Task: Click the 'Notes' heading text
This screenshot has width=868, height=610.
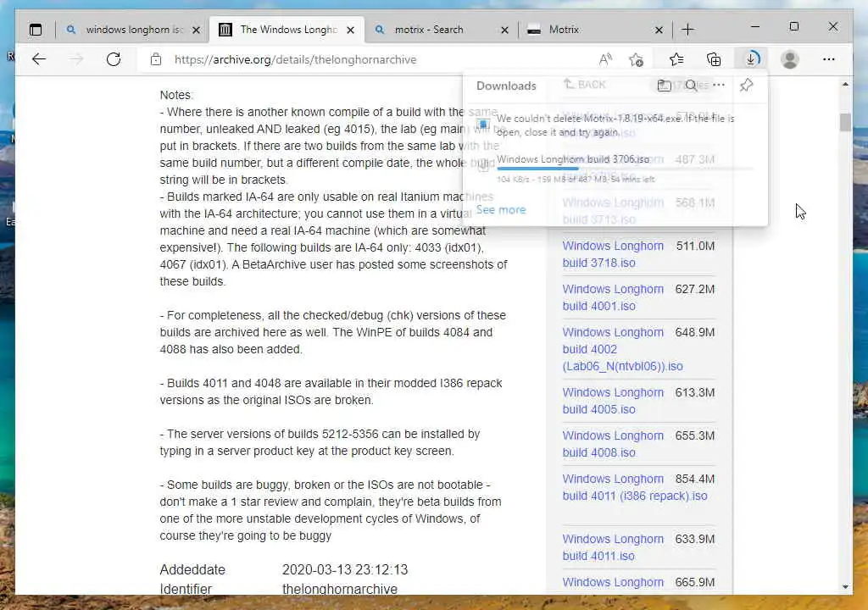Action: [x=175, y=95]
